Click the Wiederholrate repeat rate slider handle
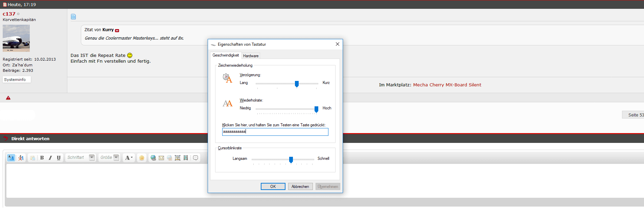This screenshot has width=644, height=213. (316, 109)
